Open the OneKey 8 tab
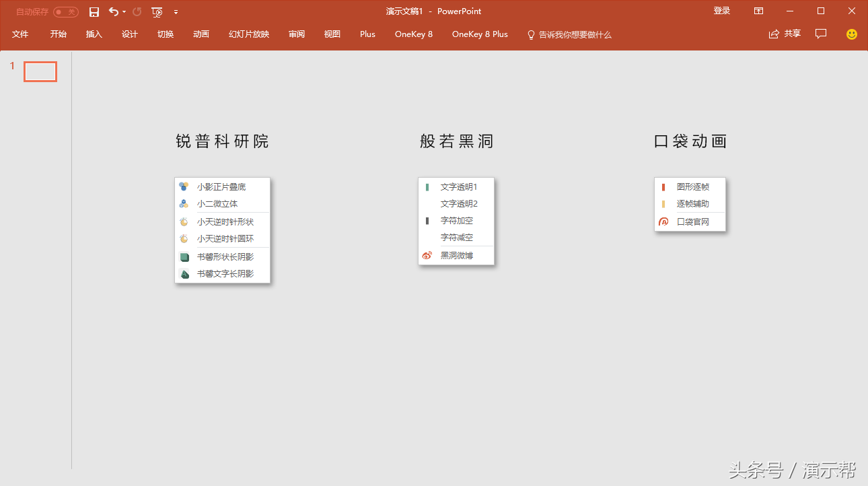 coord(414,34)
